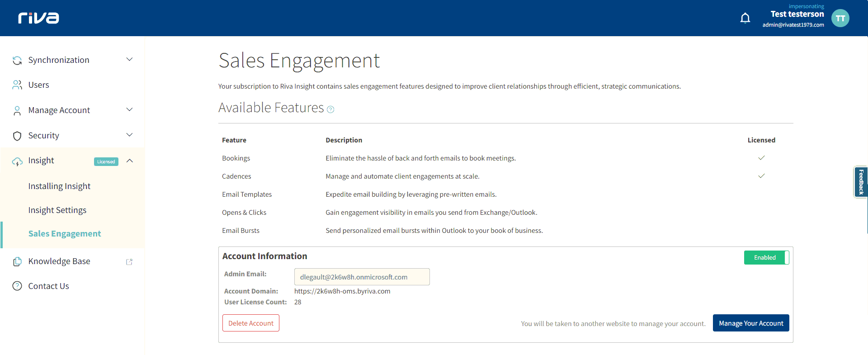Screen dimensions: 868x355
Task: Click the riva logo in header
Action: (39, 18)
